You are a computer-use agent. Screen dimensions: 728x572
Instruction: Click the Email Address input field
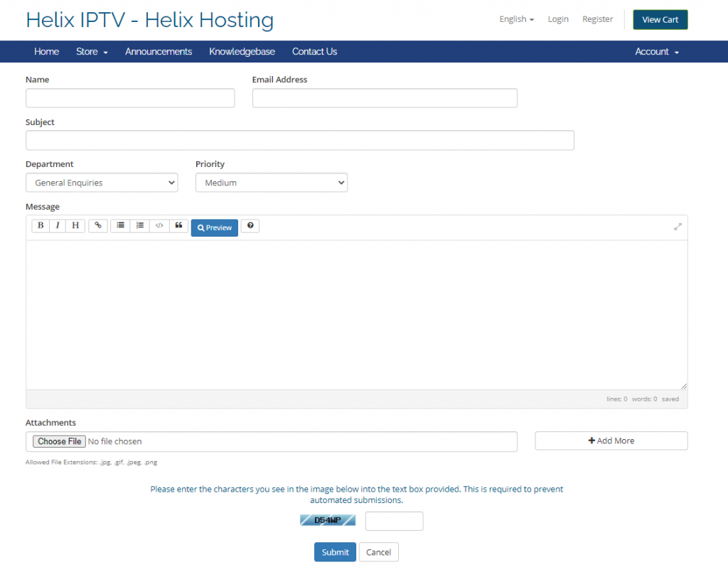point(385,98)
